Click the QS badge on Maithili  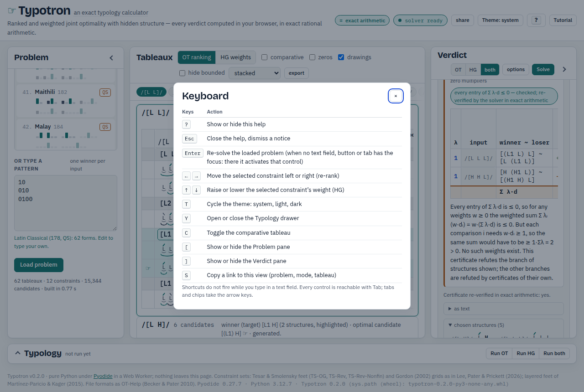click(105, 93)
